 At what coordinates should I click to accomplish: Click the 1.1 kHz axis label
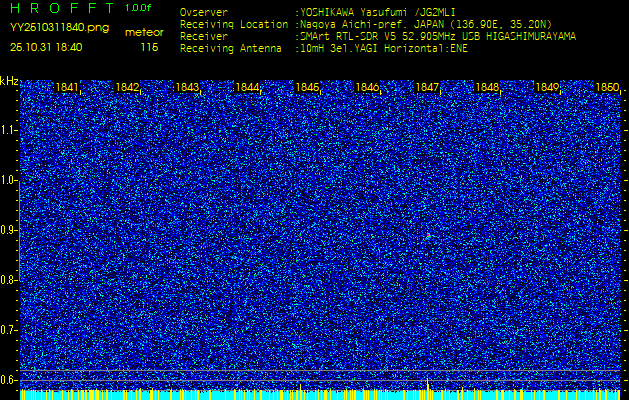point(8,130)
